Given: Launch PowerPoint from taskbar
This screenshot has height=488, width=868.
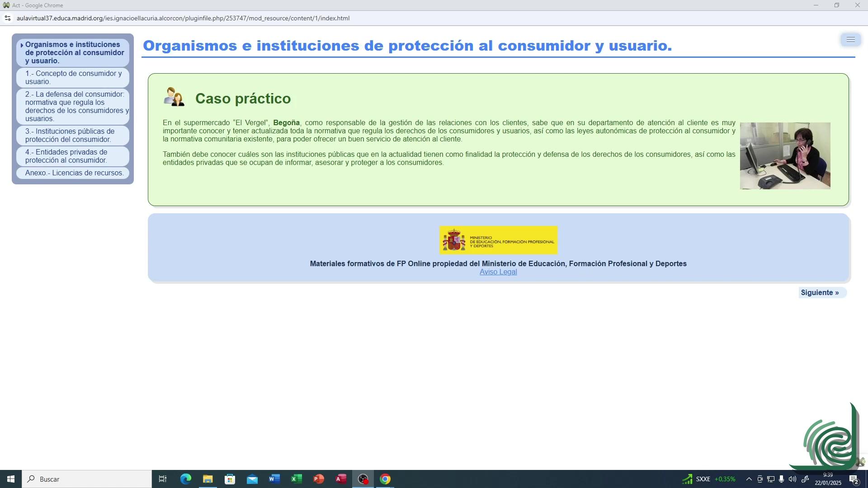Looking at the screenshot, I should point(318,479).
